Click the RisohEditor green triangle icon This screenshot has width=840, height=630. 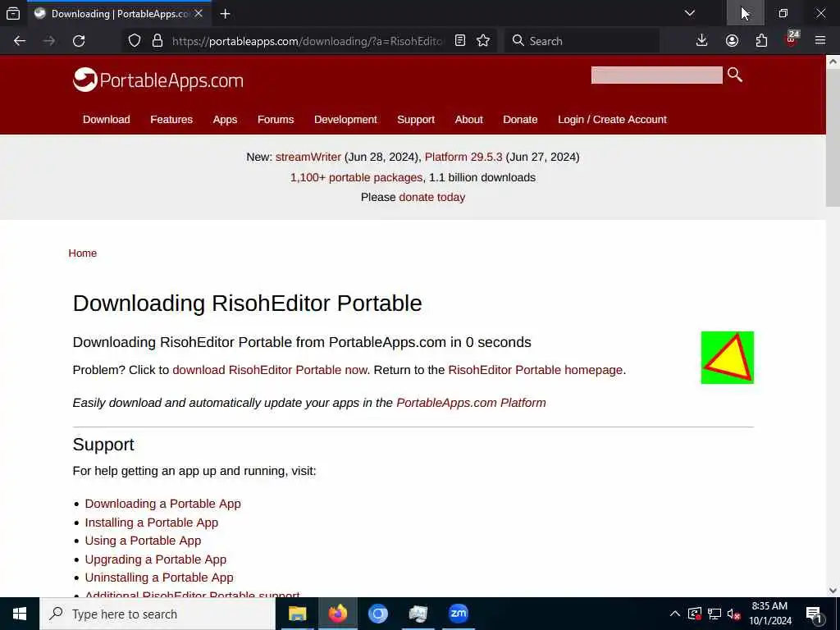point(727,358)
